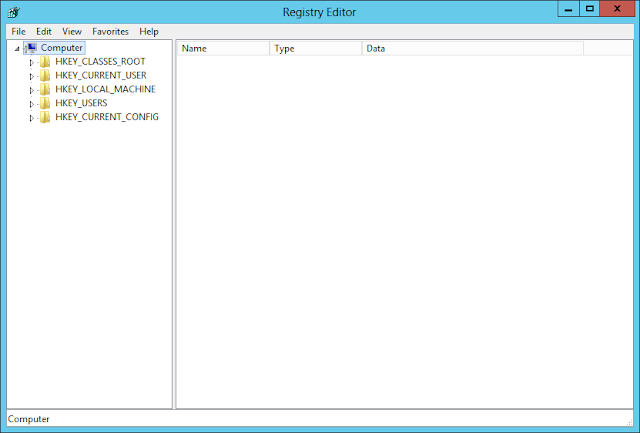Viewport: 640px width, 433px height.
Task: Expand the HKEY_CLASSES_ROOT key
Action: (31, 63)
